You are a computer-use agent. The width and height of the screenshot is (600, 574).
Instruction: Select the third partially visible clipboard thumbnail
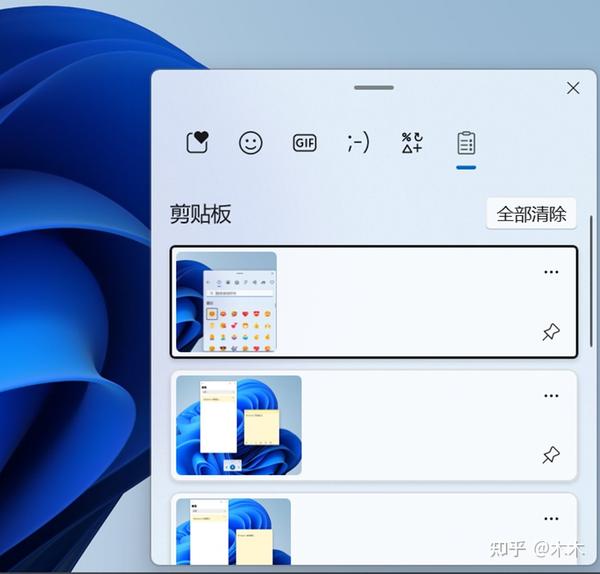coord(233,531)
